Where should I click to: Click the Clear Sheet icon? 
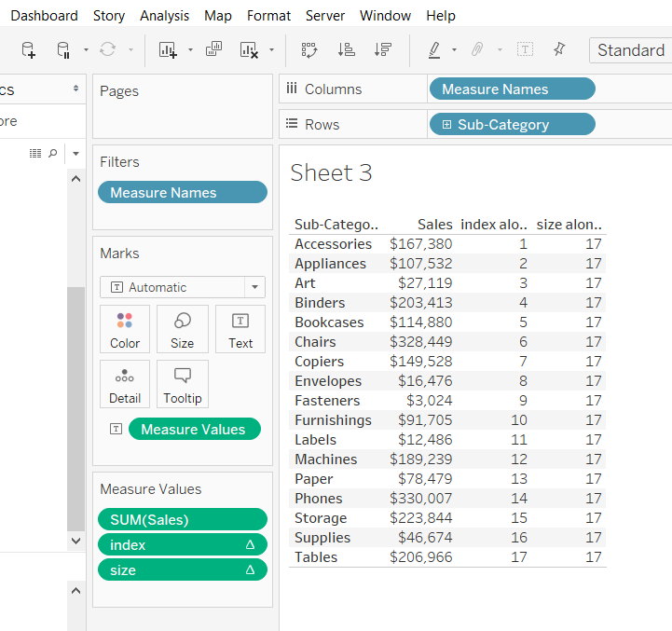click(x=249, y=50)
